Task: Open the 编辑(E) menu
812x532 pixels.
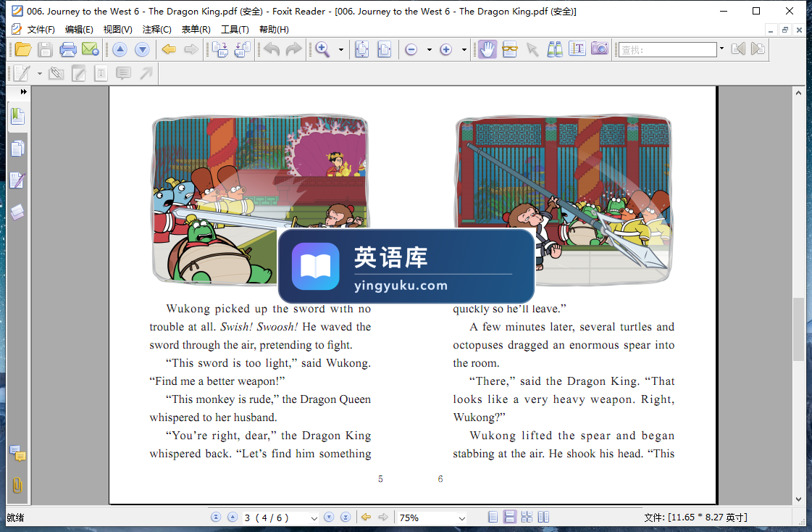Action: (79, 30)
